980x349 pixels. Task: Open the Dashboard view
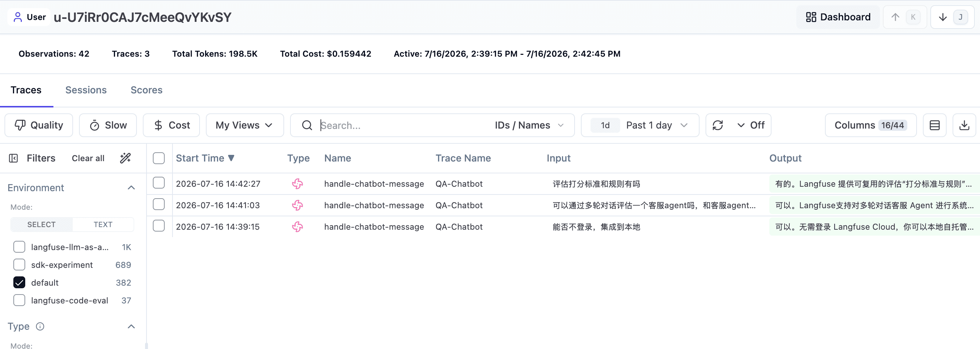click(838, 17)
